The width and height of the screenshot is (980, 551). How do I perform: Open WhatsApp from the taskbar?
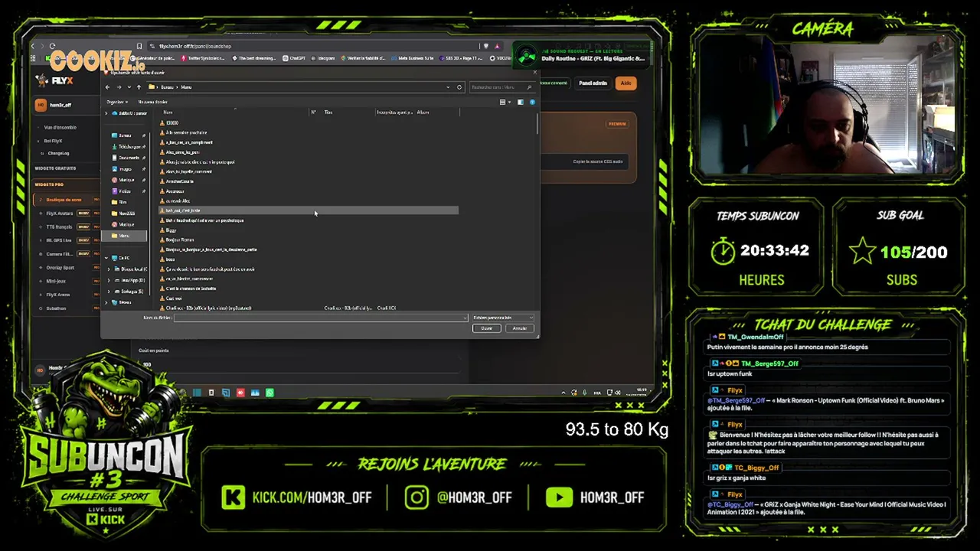269,393
